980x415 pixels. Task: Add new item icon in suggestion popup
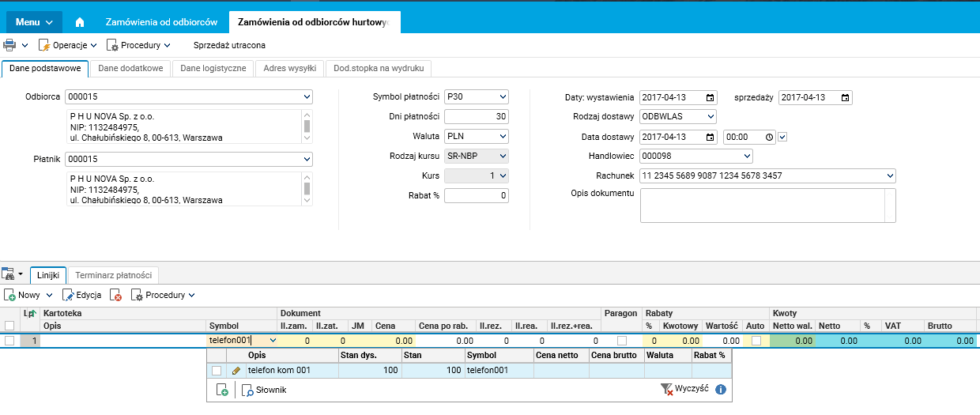223,390
